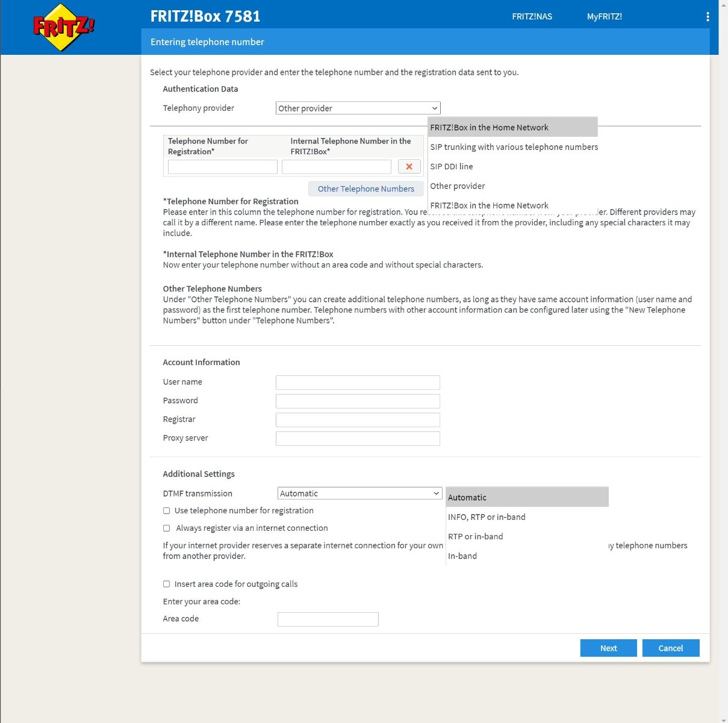Viewport: 728px width, 723px height.
Task: Expand the DTMF transmission dropdown
Action: 360,493
